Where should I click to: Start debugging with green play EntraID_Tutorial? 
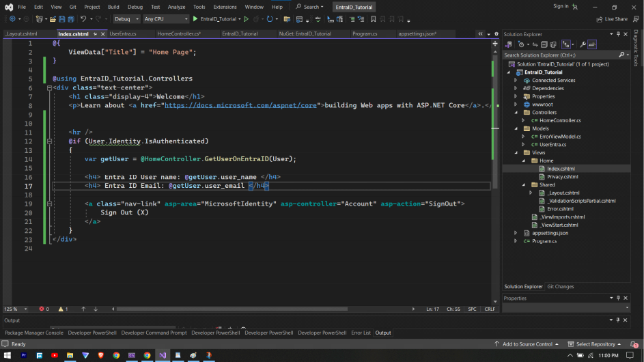[195, 19]
